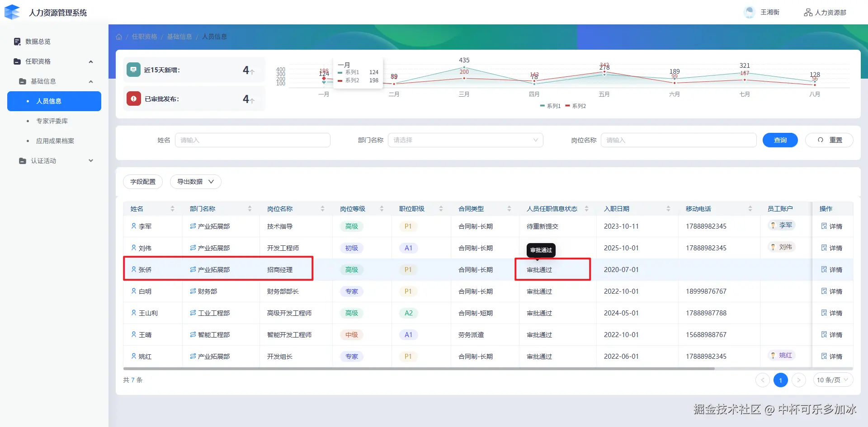Click the sort icon on 姓名 column
The image size is (868, 427).
(172, 208)
